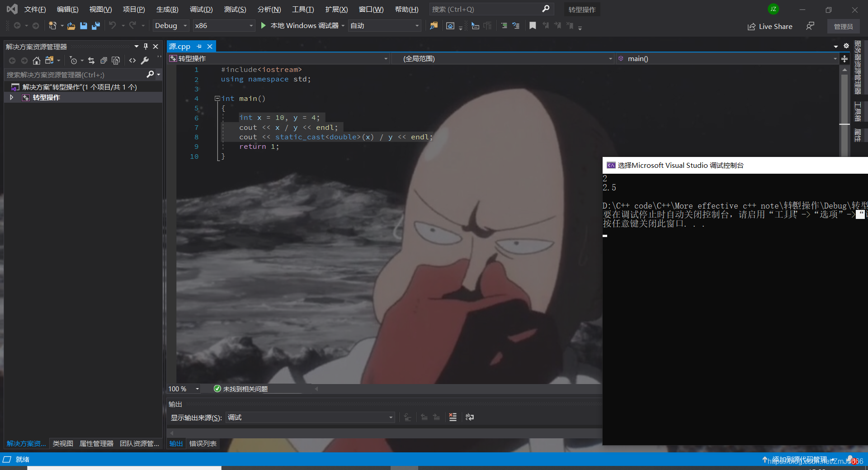This screenshot has height=470, width=868.
Task: Switch to the 团队资源管... tab
Action: tap(139, 444)
